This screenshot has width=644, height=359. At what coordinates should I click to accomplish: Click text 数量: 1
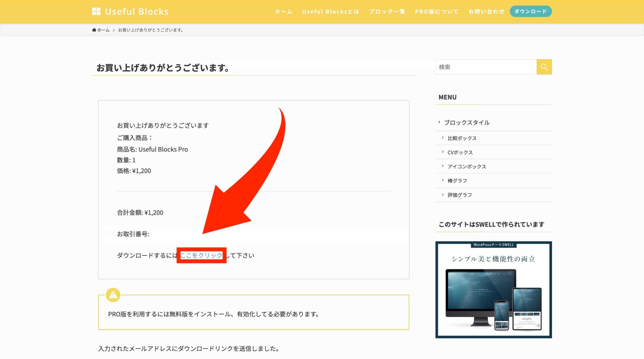tap(126, 160)
